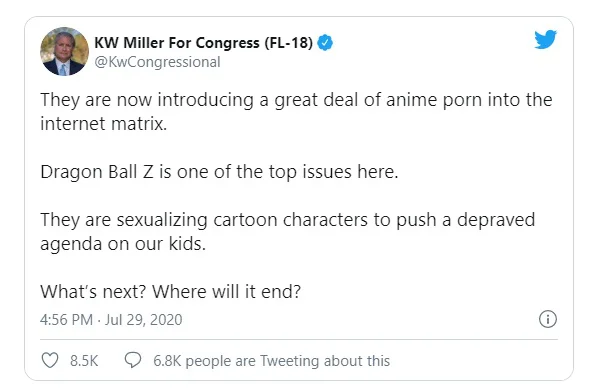Click the Jul 29, 2020 date
589x389 pixels.
[143, 320]
